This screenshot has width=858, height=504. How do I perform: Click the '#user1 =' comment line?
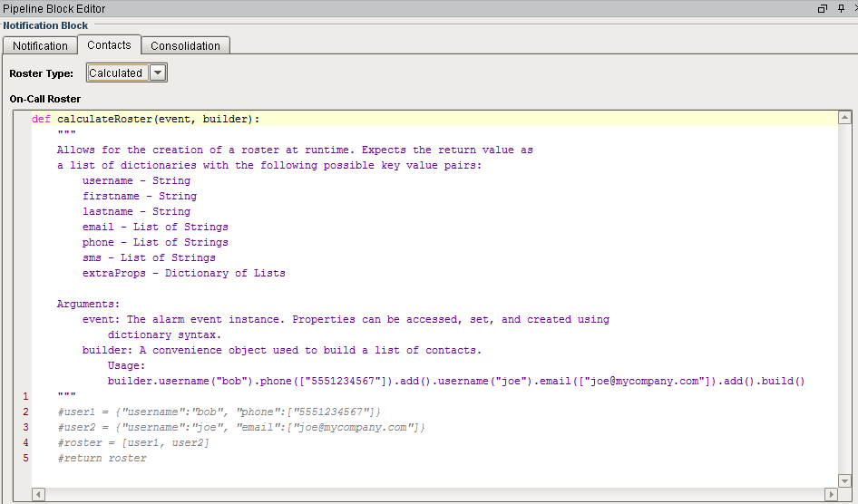click(x=219, y=412)
